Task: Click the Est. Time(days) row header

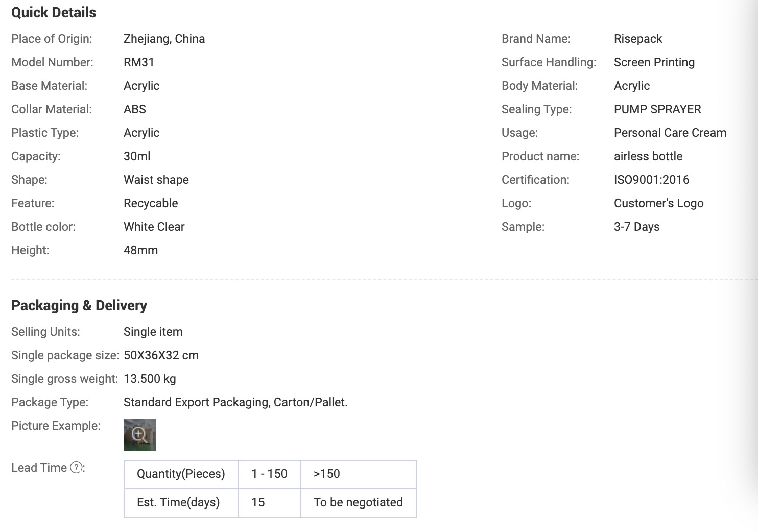Action: [181, 503]
